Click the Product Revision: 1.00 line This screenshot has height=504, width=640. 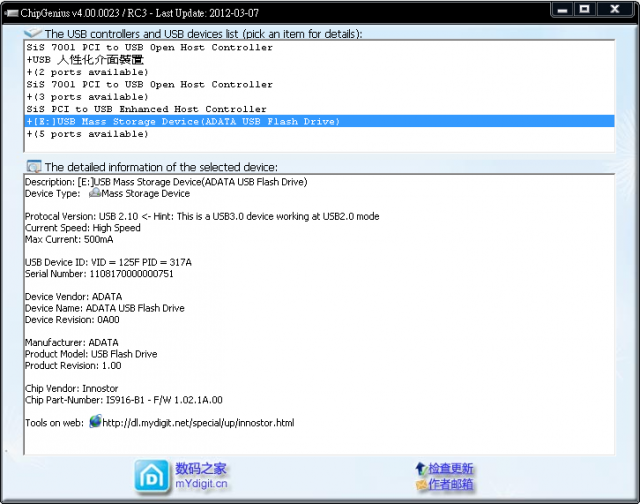tap(73, 365)
